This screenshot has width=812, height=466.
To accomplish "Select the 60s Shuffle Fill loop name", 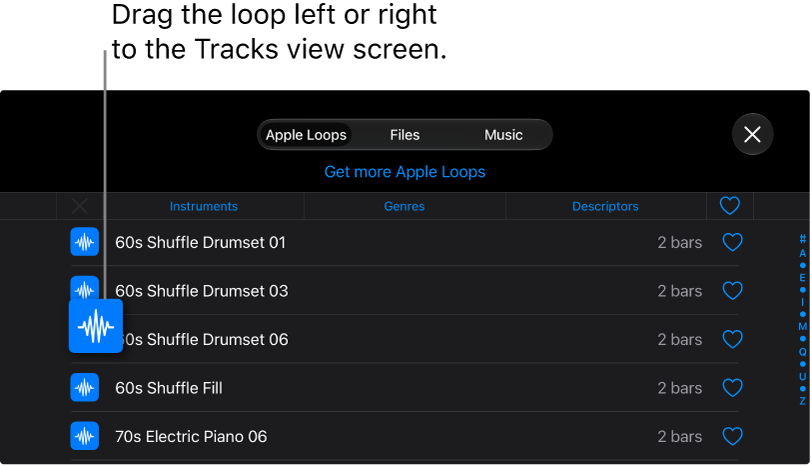I will pos(169,388).
